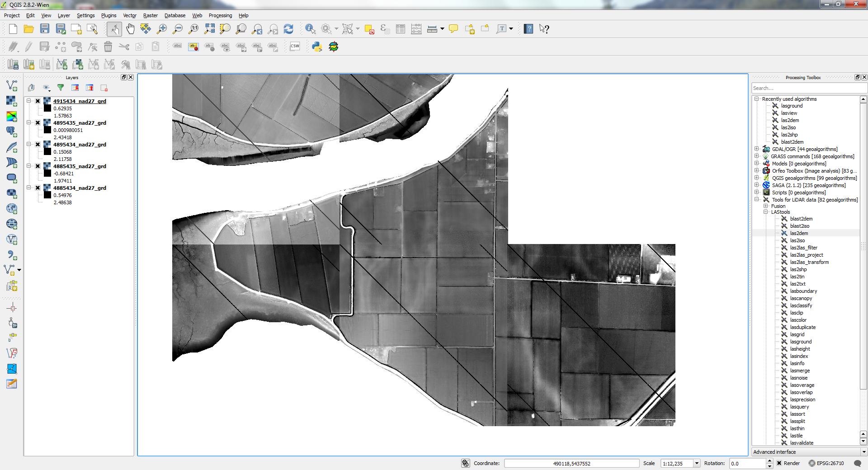The height and width of the screenshot is (470, 868).
Task: Select lasclassify in the LAStools list
Action: click(801, 305)
